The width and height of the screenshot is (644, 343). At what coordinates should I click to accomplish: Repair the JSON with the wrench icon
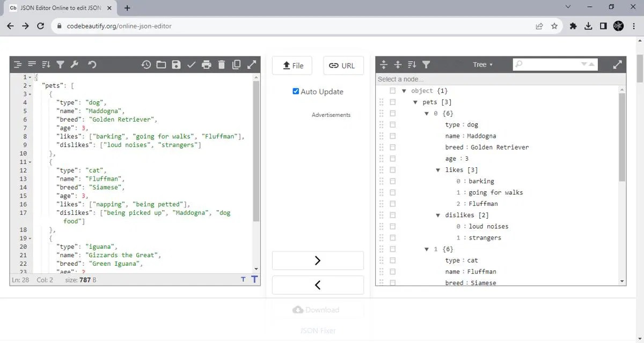point(75,64)
